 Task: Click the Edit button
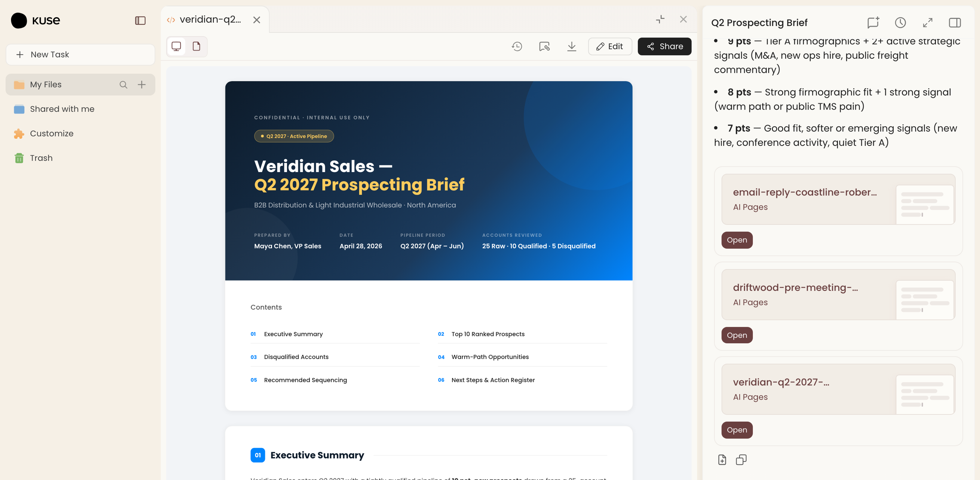[610, 47]
